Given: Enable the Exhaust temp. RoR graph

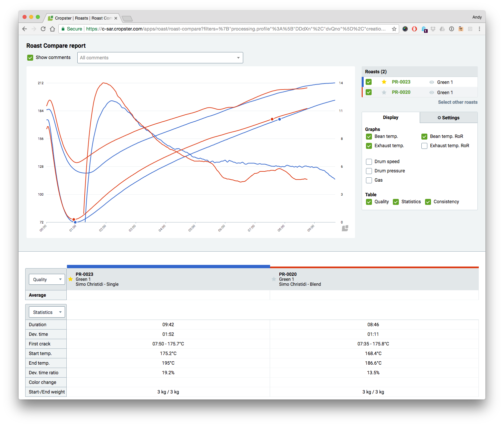Looking at the screenshot, I should (424, 146).
